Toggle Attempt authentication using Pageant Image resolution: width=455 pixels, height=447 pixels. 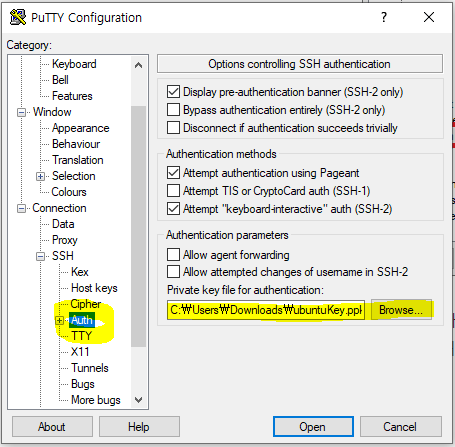173,173
